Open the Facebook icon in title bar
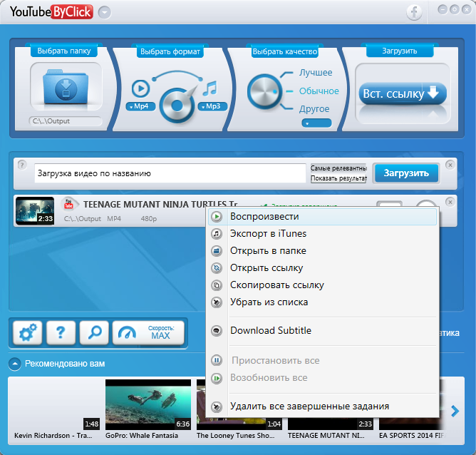 (x=414, y=12)
